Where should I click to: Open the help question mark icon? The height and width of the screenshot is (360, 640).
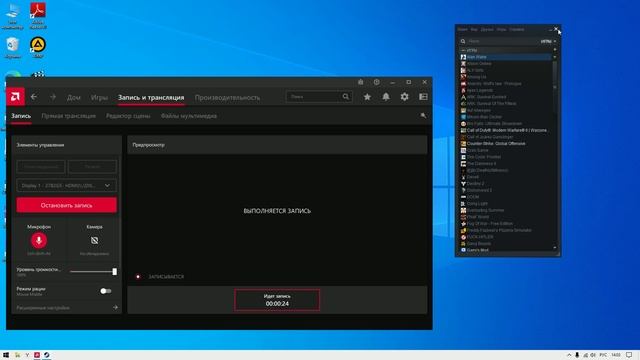coord(376,82)
